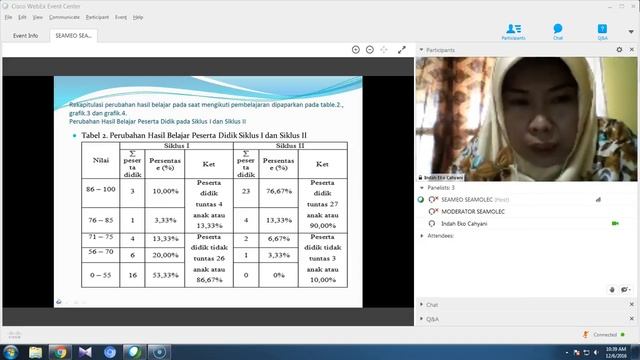
Task: Open Visual Studio from the taskbar
Action: pyautogui.click(x=85, y=352)
